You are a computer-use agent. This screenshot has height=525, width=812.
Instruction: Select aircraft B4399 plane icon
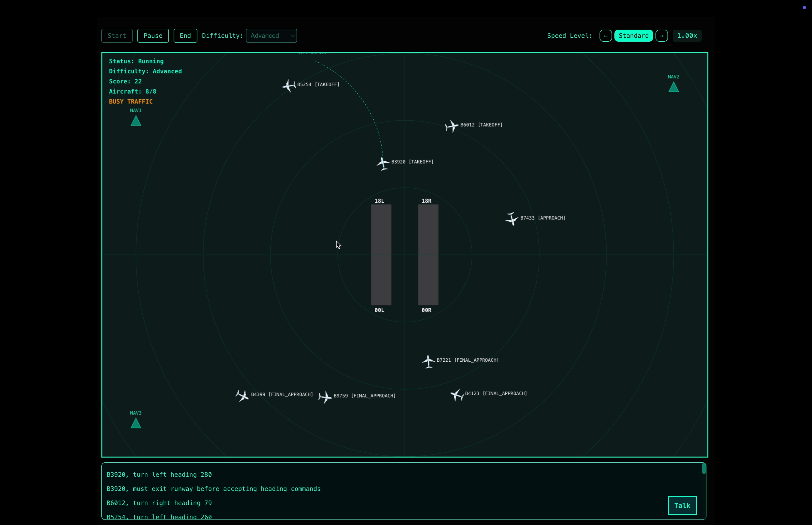tap(242, 396)
